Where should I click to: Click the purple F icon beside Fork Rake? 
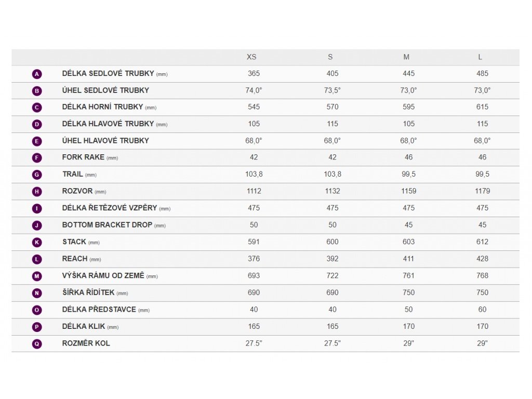pyautogui.click(x=37, y=158)
